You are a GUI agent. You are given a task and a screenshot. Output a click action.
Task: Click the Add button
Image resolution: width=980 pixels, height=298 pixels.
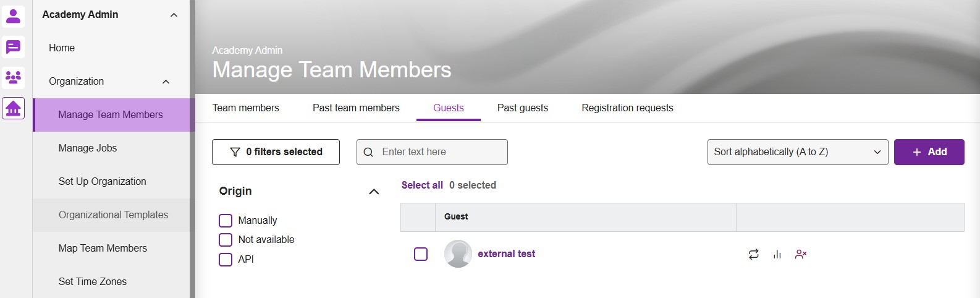pyautogui.click(x=929, y=152)
